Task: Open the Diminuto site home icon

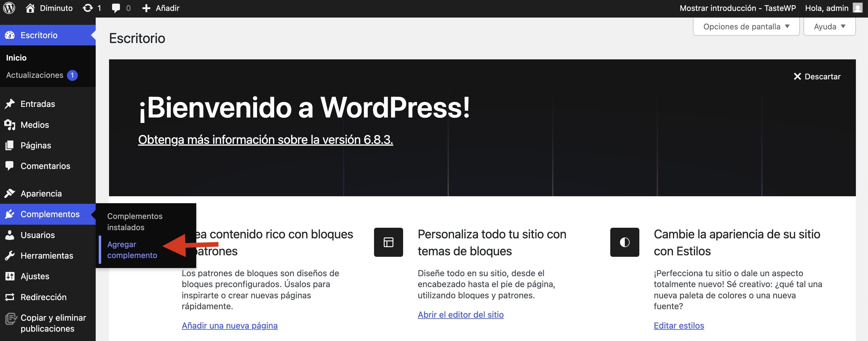Action: (x=30, y=8)
